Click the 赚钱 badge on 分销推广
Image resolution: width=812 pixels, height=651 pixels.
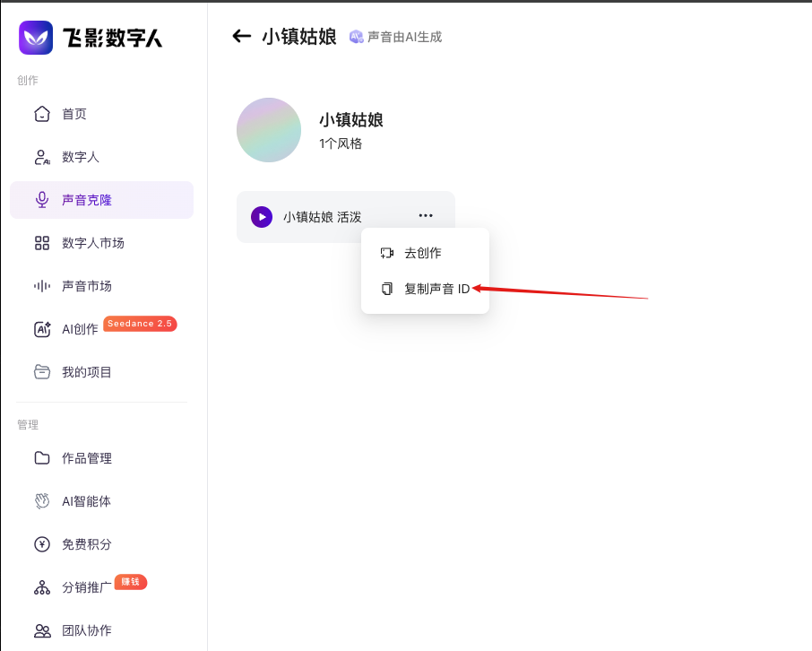pos(131,582)
